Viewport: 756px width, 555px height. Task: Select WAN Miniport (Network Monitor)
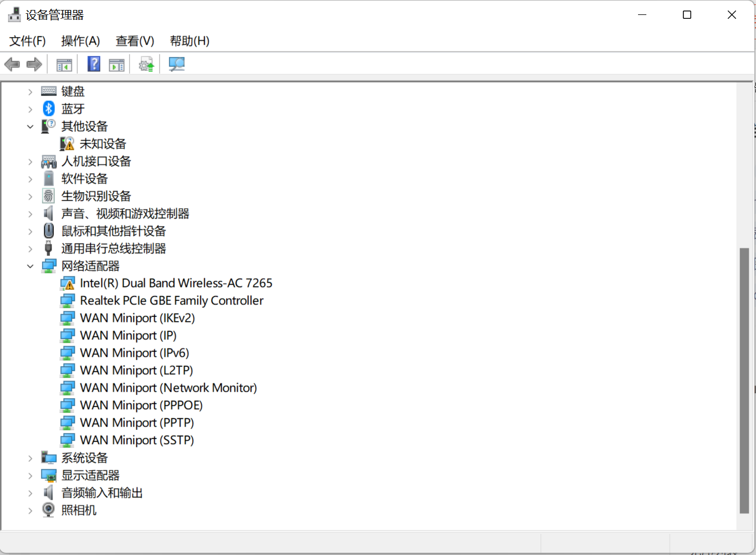pyautogui.click(x=168, y=388)
